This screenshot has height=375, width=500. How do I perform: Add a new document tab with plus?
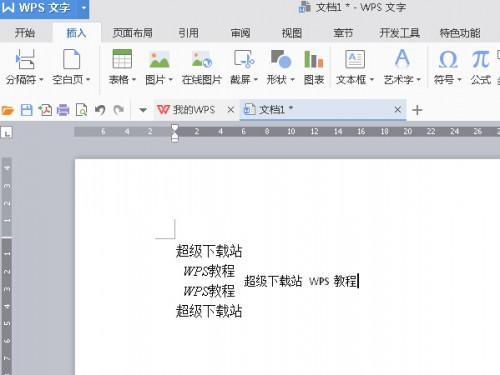pyautogui.click(x=417, y=110)
